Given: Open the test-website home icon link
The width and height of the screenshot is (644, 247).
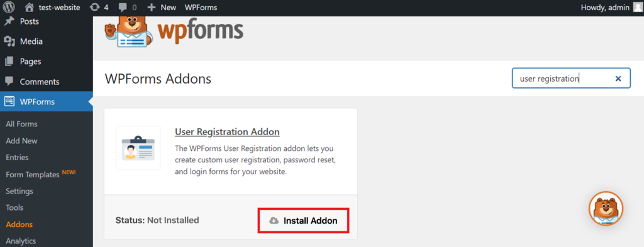Looking at the screenshot, I should (28, 8).
